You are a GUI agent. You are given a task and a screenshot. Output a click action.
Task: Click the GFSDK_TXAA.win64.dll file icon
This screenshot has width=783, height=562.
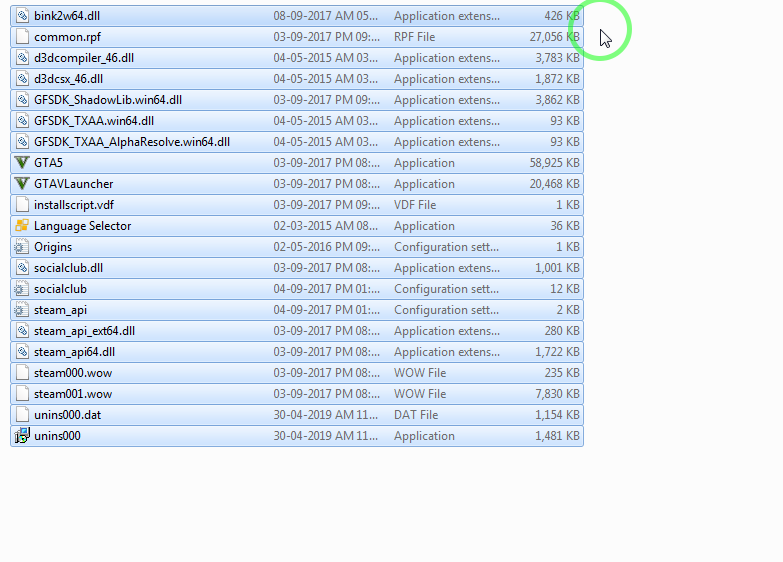22,121
